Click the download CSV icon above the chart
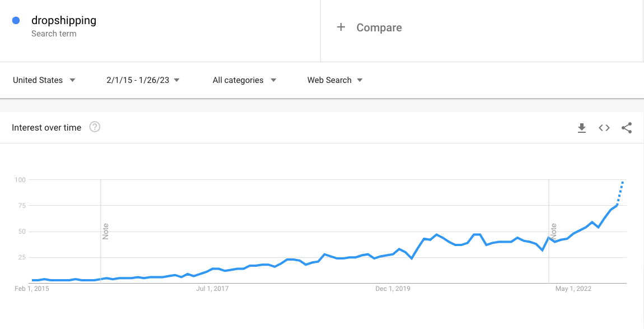The height and width of the screenshot is (329, 644). 582,128
